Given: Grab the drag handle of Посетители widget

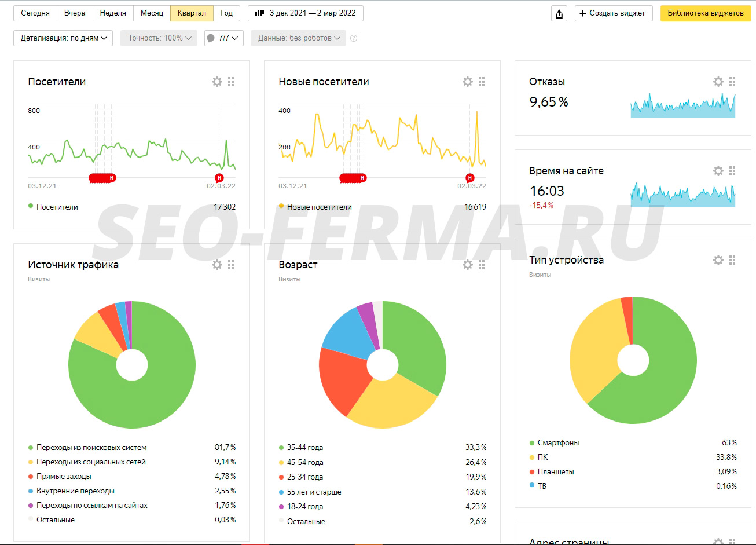Looking at the screenshot, I should [232, 82].
